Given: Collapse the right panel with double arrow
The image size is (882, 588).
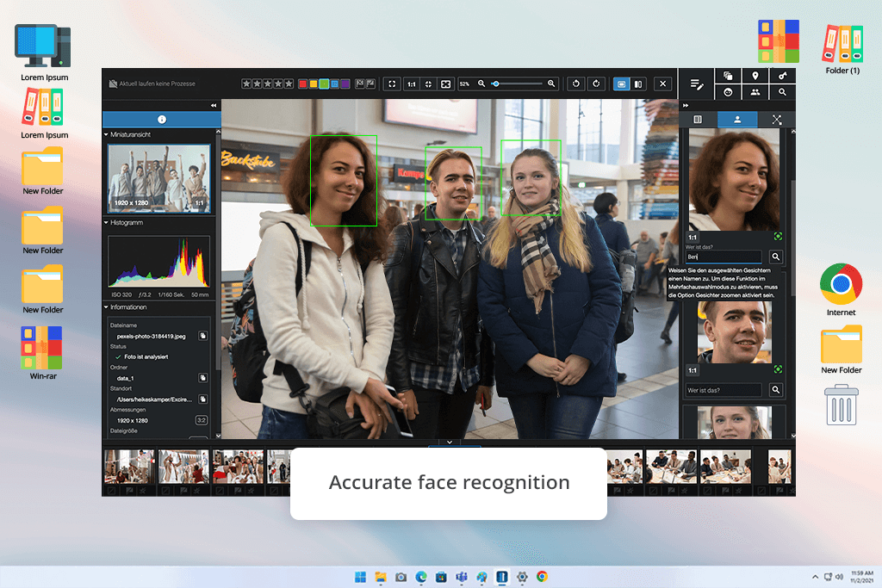Looking at the screenshot, I should [x=686, y=105].
